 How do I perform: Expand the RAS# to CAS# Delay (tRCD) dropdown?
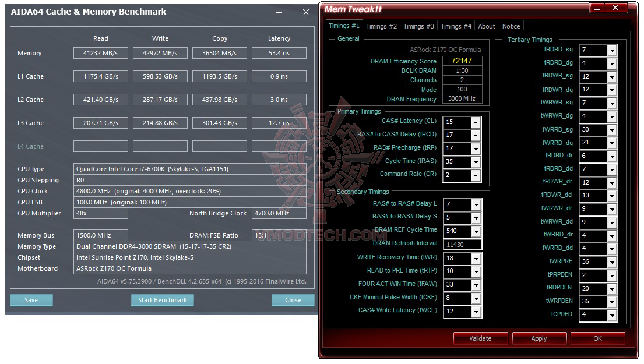(476, 136)
